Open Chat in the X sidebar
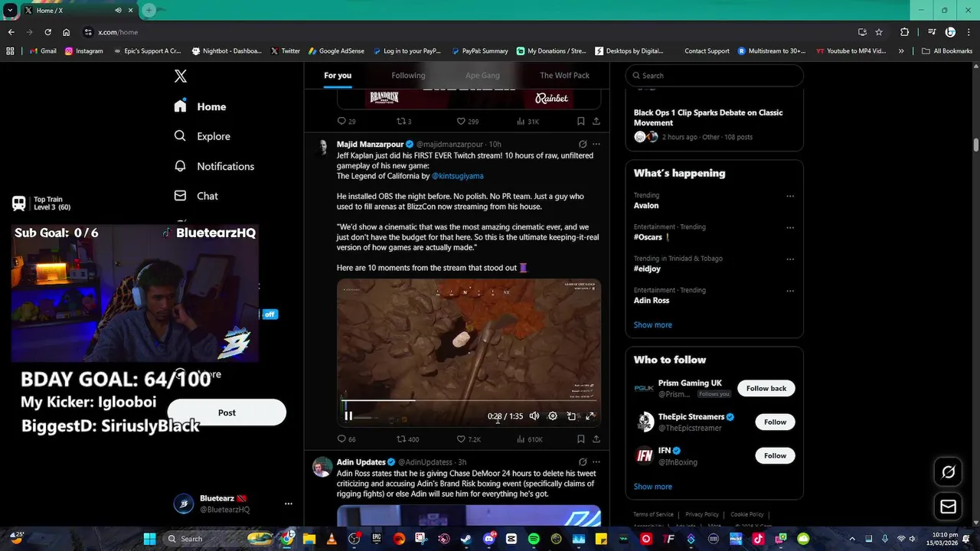Viewport: 980px width, 551px height. [x=196, y=196]
